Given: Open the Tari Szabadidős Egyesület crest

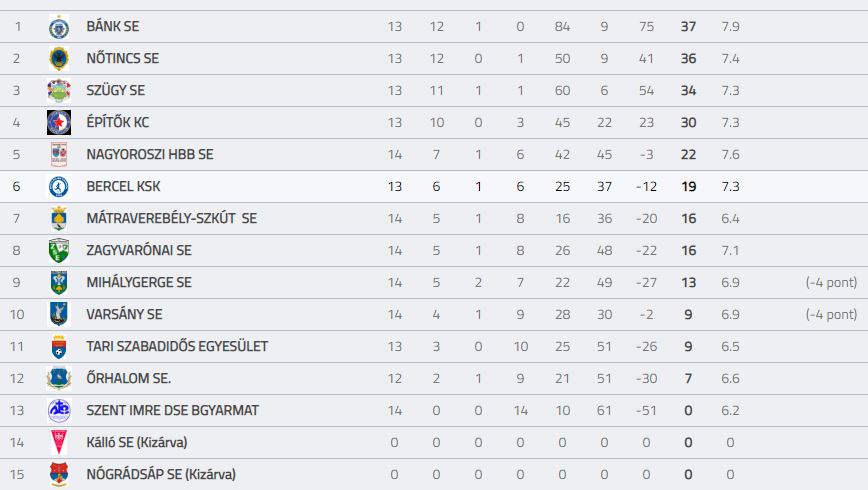Looking at the screenshot, I should coord(59,347).
